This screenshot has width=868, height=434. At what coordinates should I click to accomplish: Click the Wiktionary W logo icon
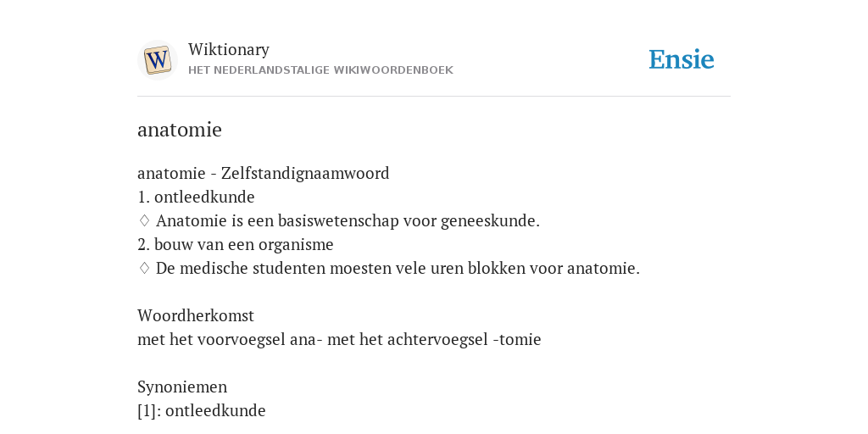157,60
